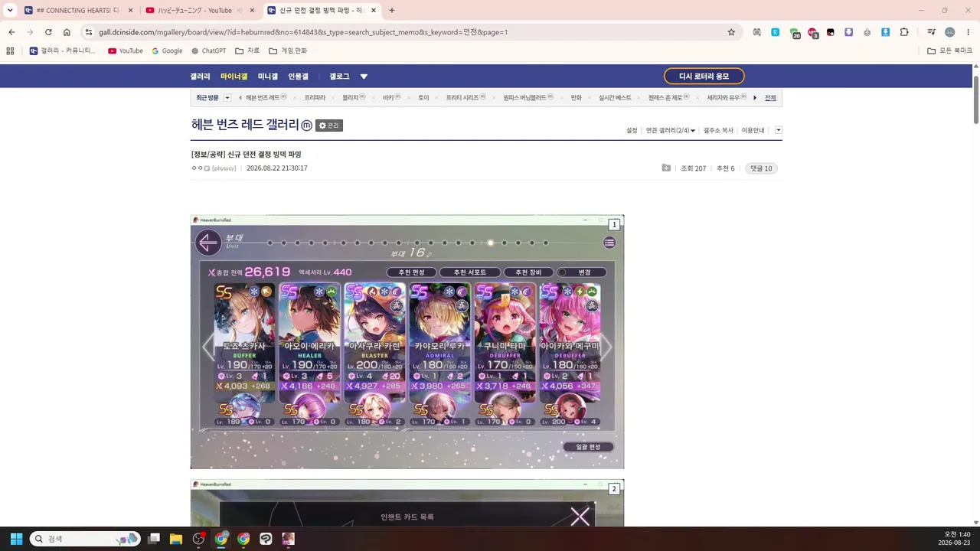Click the taskbar 검색 search box
Screen dimensions: 980x551
point(84,539)
